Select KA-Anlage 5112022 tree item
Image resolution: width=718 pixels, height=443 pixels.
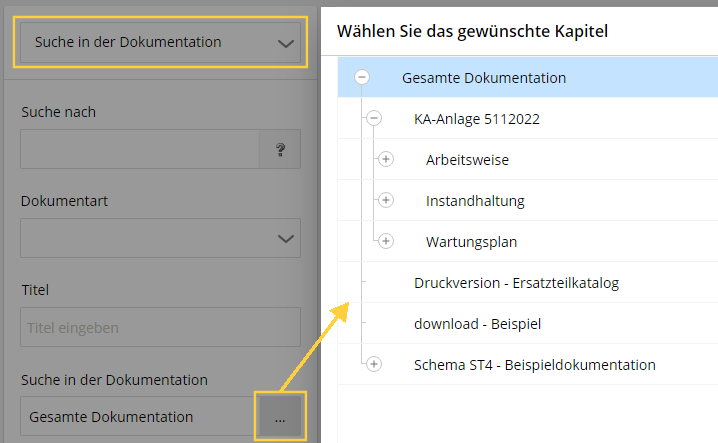tap(477, 119)
